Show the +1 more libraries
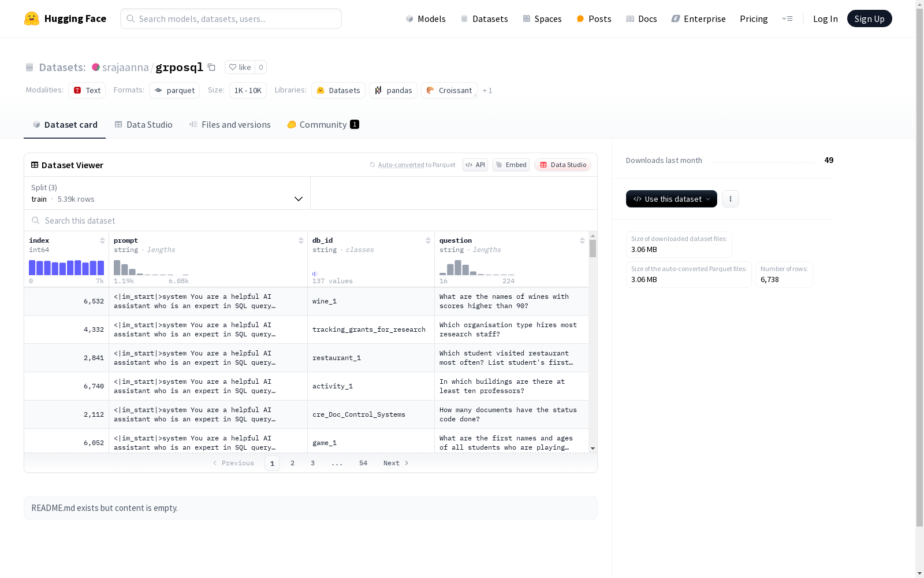The image size is (924, 578). 487,90
